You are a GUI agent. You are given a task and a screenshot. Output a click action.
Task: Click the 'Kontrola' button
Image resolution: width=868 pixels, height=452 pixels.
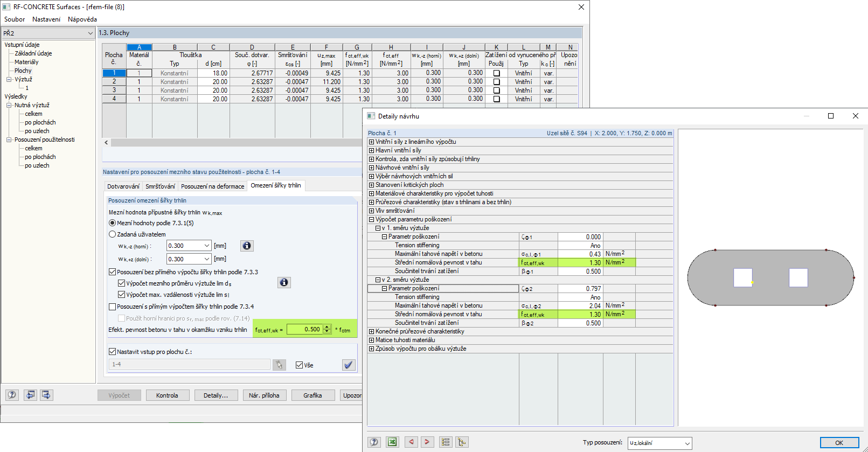(167, 395)
